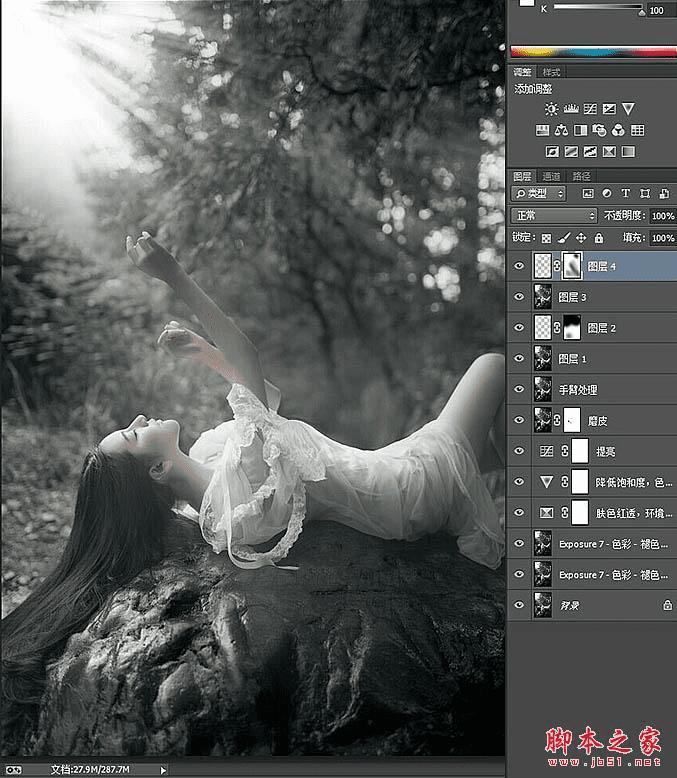Toggle visibility of 图层 1
The image size is (677, 778).
click(519, 358)
